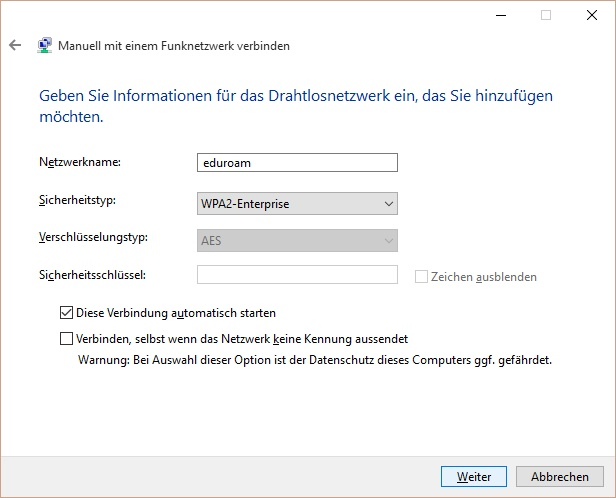Tick the Zeichen ausblenden checkbox
616x498 pixels.
click(x=421, y=276)
